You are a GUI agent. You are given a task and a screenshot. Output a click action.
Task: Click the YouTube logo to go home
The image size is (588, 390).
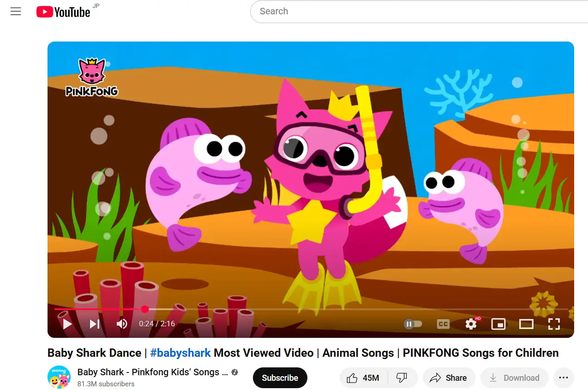click(x=64, y=12)
